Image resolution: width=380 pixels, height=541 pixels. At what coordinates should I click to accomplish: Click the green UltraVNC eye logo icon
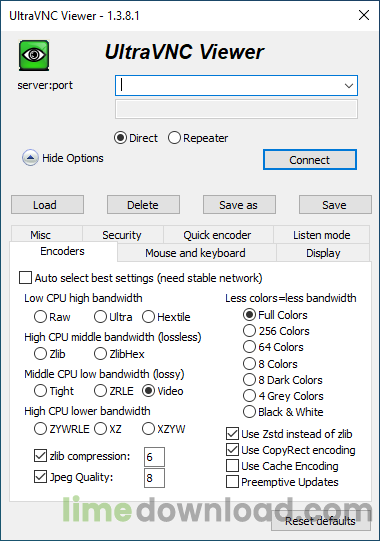34,55
